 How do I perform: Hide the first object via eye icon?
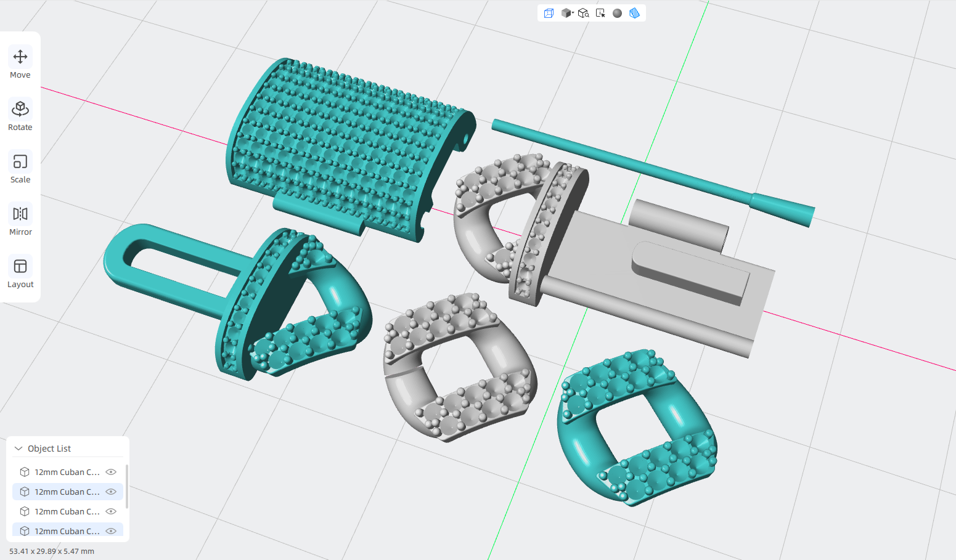tap(111, 472)
